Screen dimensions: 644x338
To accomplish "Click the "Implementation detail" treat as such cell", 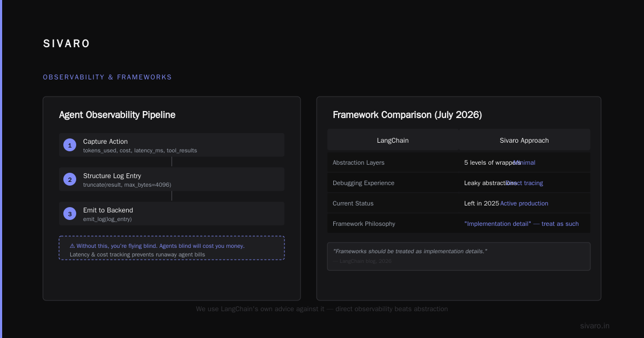I will coord(522,224).
